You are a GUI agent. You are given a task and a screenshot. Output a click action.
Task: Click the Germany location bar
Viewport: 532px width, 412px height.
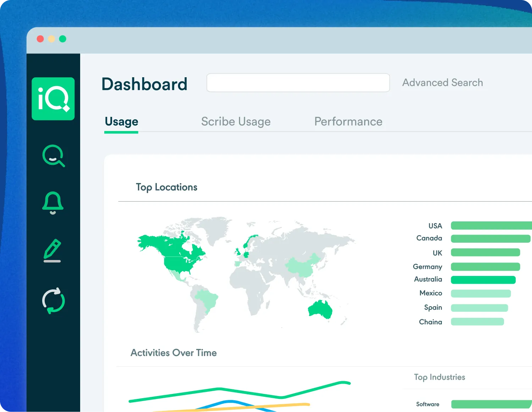[x=485, y=267]
